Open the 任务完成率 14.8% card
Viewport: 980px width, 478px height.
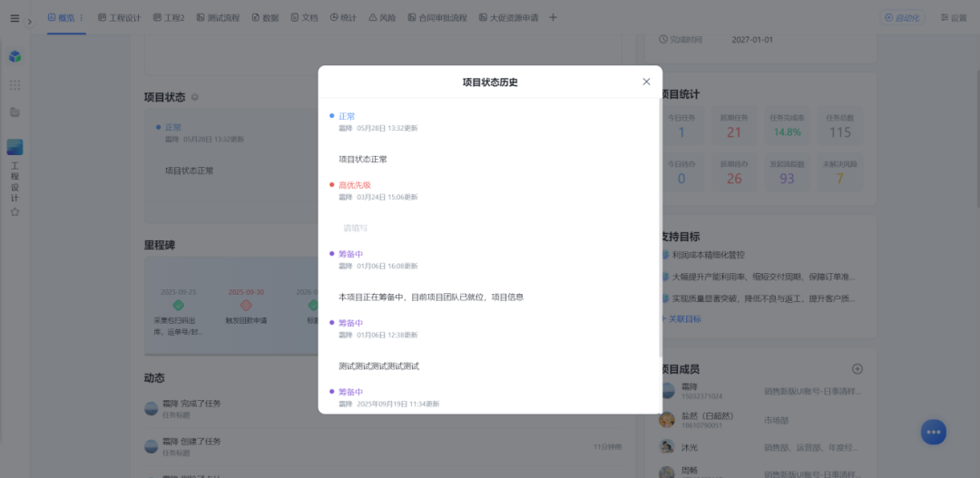788,125
